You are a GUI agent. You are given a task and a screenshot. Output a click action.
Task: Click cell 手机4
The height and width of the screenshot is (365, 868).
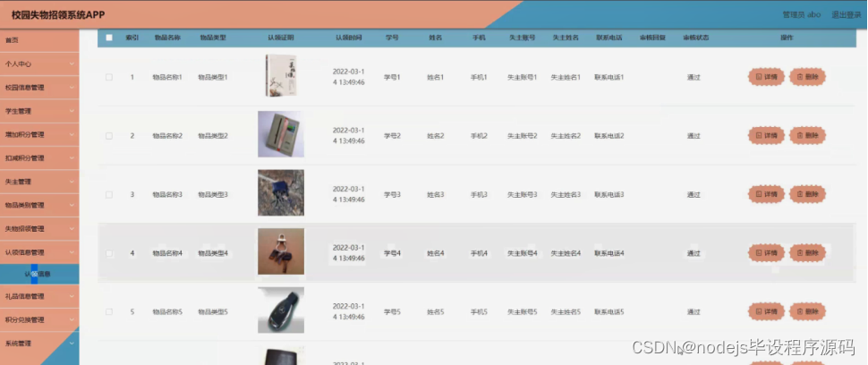(x=478, y=253)
